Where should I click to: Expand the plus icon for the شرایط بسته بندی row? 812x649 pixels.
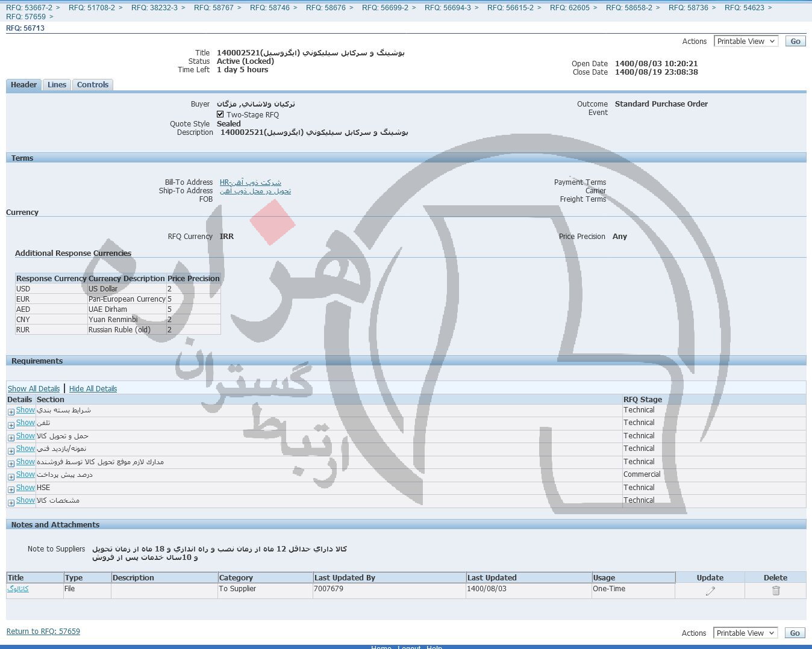click(x=11, y=412)
